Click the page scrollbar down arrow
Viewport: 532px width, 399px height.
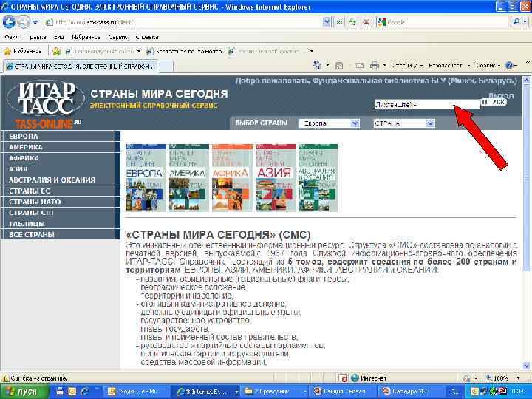[526, 366]
